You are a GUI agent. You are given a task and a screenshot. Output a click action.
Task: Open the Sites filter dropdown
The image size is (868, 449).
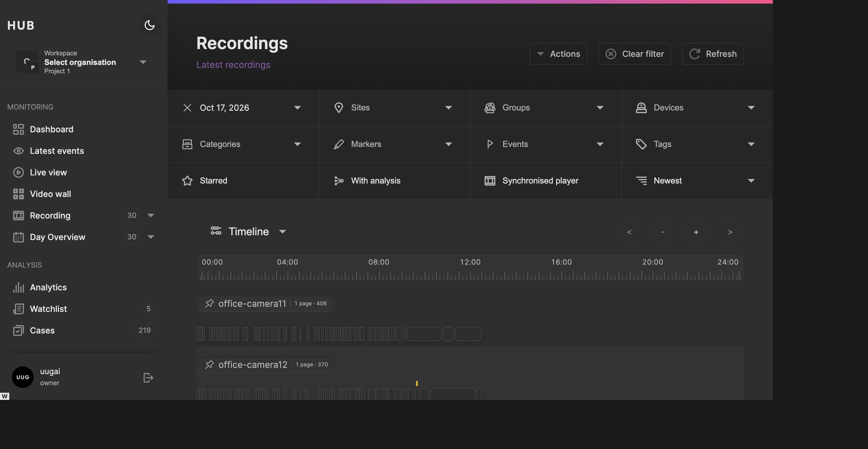point(394,108)
